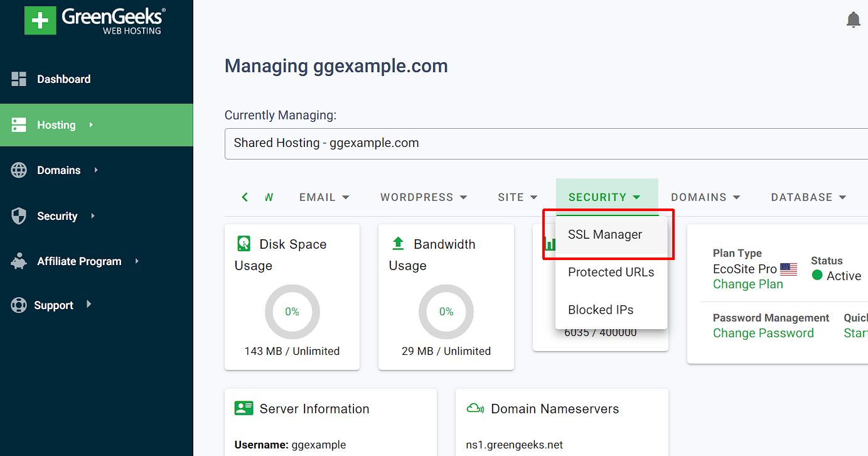
Task: Open the DOMAINS tab dropdown
Action: click(705, 197)
